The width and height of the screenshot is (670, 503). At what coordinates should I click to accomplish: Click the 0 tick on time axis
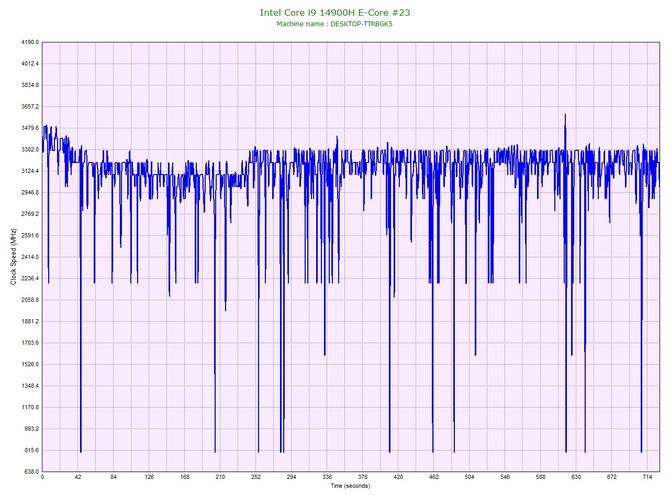click(42, 477)
